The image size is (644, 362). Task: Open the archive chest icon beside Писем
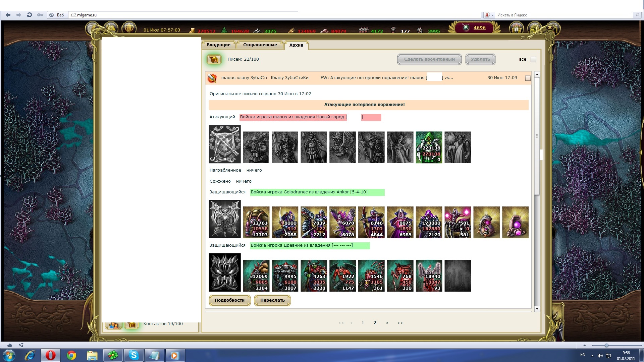pos(214,59)
